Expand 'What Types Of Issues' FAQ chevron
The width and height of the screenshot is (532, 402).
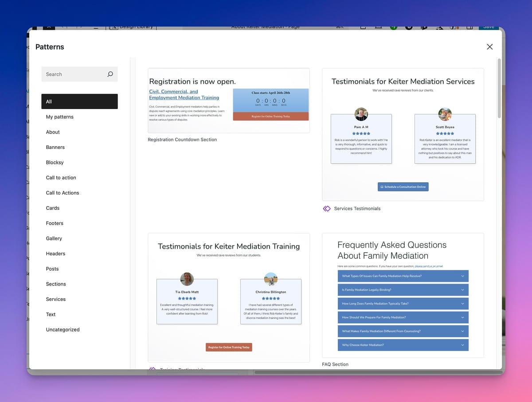pos(462,276)
